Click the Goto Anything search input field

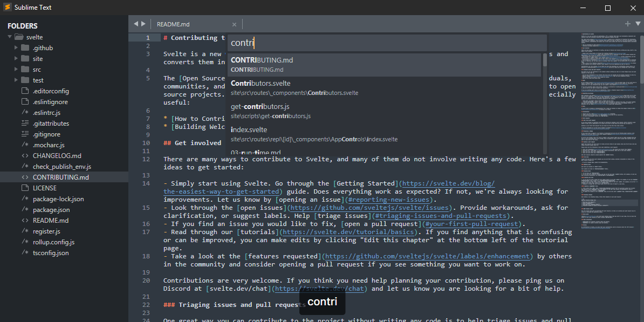(x=387, y=43)
